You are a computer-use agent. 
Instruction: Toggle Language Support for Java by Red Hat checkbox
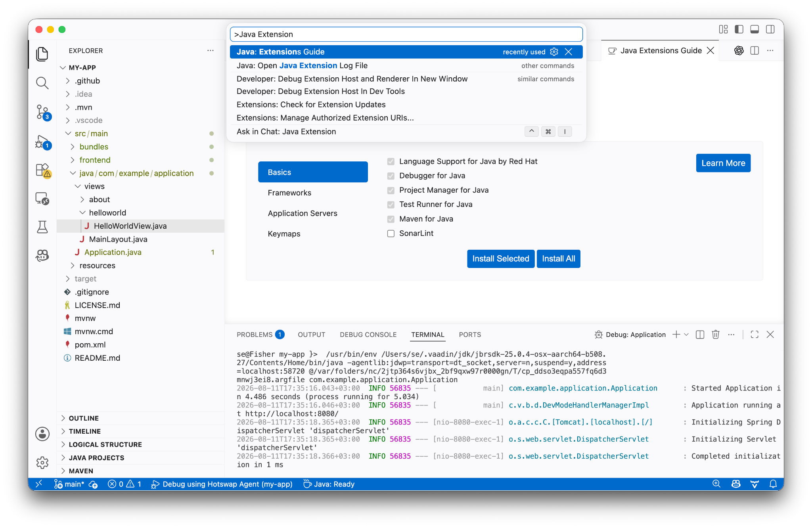coord(391,161)
